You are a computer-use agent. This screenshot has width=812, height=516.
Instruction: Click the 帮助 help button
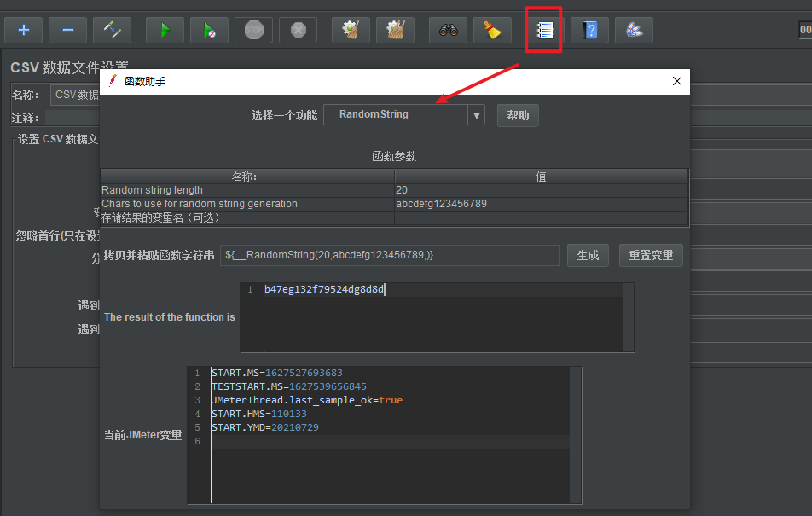point(518,115)
